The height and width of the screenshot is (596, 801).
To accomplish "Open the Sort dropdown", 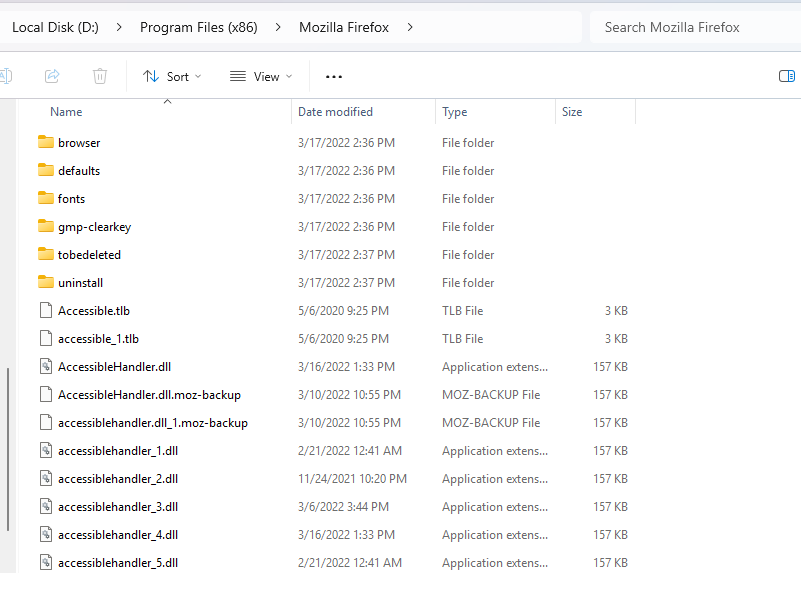I will pos(172,77).
